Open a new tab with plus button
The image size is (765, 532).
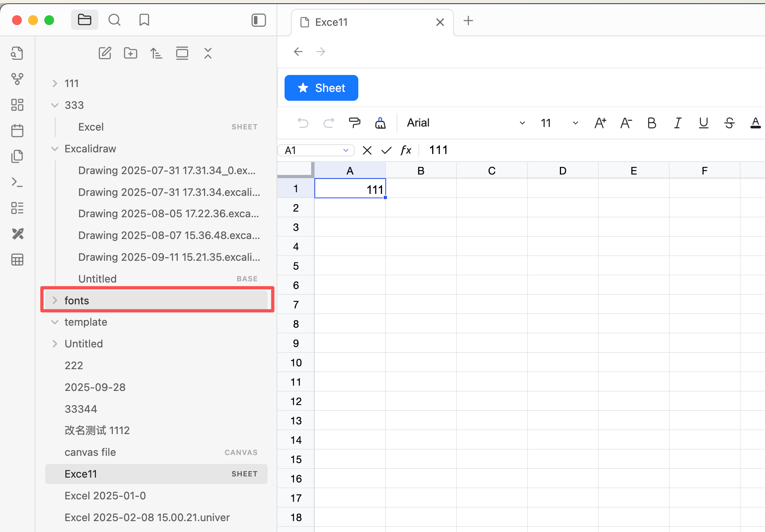click(x=468, y=21)
